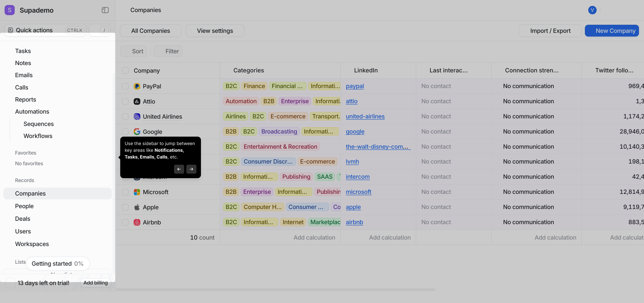Open the All Companies view dropdown

(151, 31)
